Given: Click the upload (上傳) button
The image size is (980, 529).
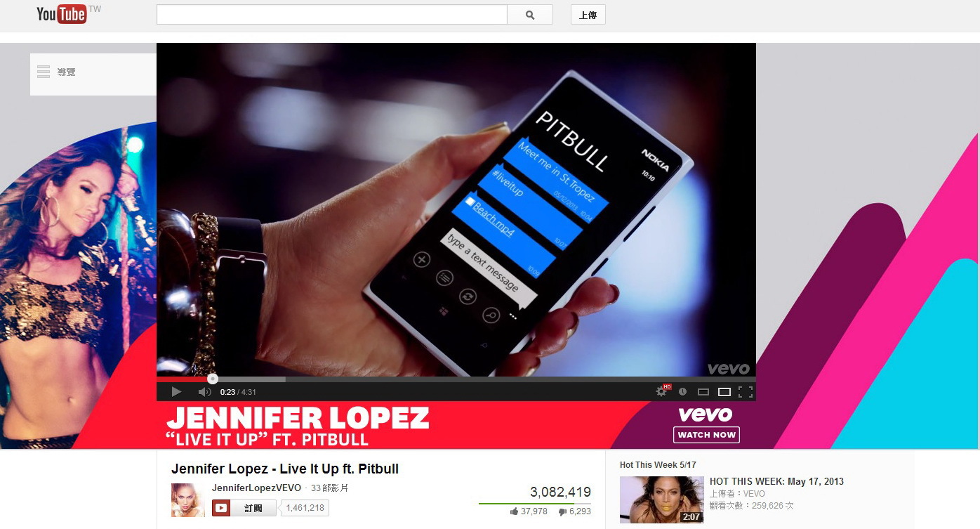Looking at the screenshot, I should 588,15.
